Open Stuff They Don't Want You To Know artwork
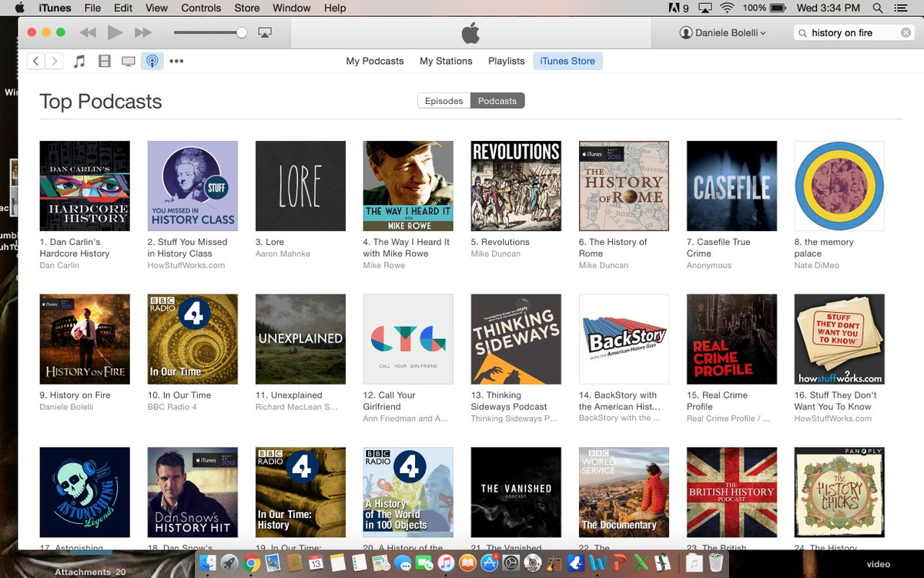The width and height of the screenshot is (924, 578). 839,339
